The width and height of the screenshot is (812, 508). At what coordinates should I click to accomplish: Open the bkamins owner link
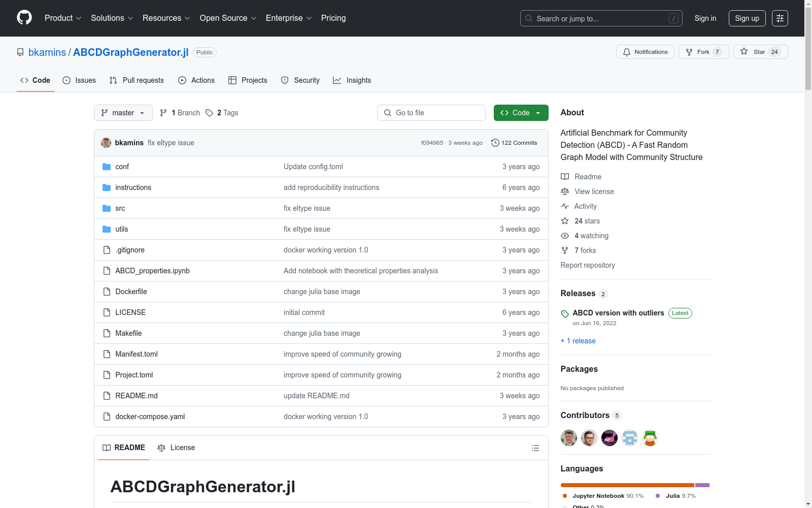47,52
